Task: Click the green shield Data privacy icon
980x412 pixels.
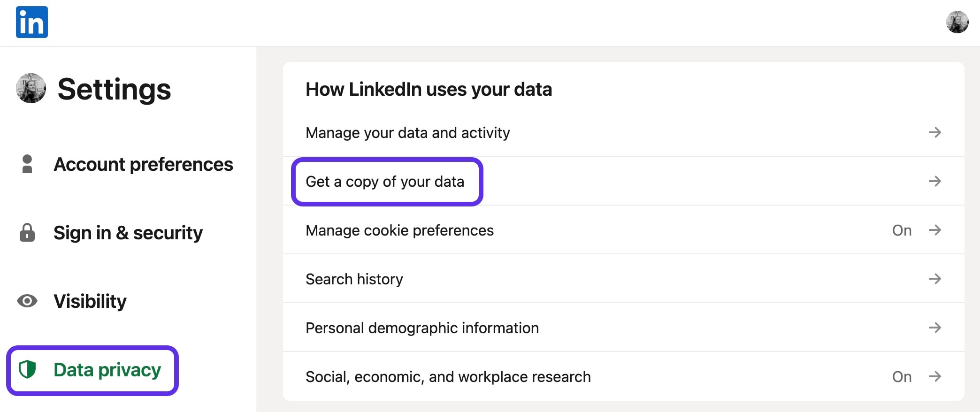Action: tap(27, 370)
